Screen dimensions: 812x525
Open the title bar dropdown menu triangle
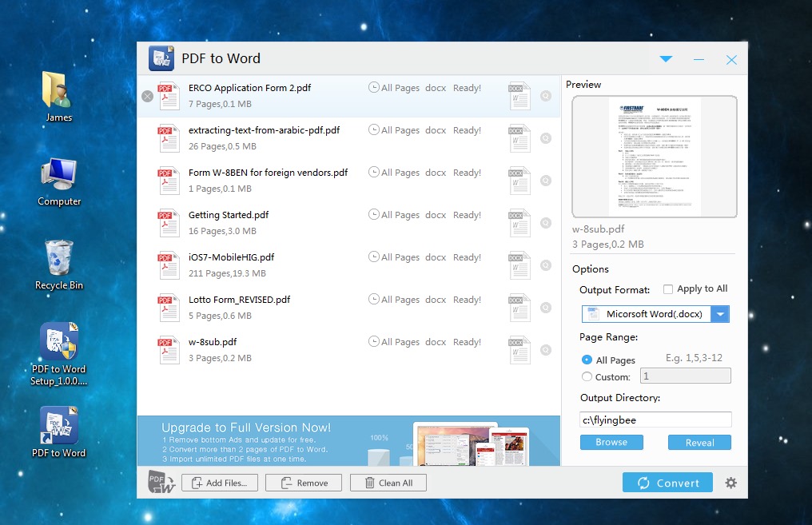point(666,59)
